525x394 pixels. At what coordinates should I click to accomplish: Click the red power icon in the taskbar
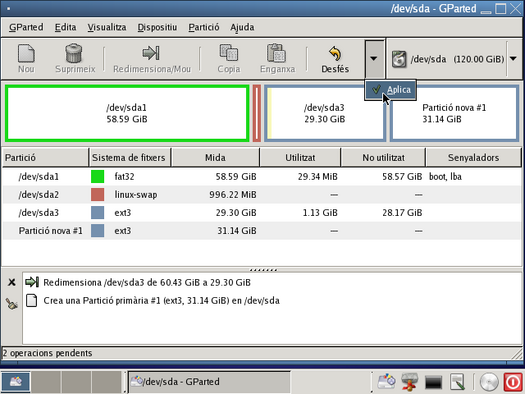[513, 382]
